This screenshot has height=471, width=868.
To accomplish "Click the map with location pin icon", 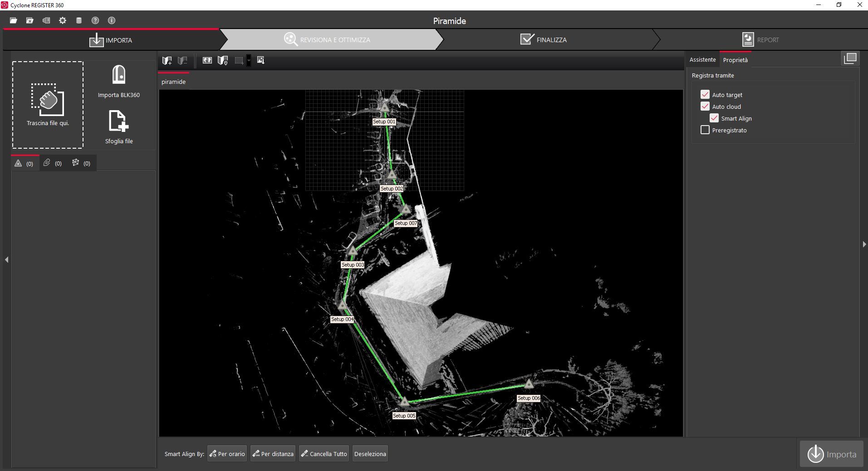I will 223,60.
